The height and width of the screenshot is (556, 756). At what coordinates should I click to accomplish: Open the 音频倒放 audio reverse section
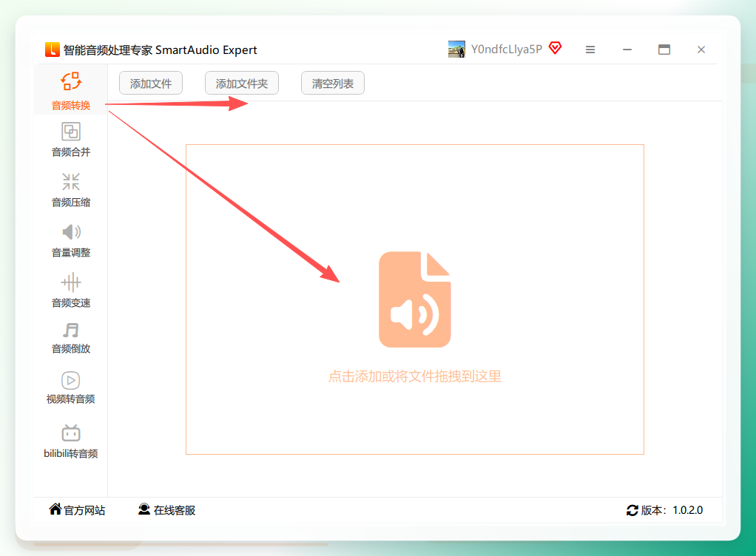(71, 338)
